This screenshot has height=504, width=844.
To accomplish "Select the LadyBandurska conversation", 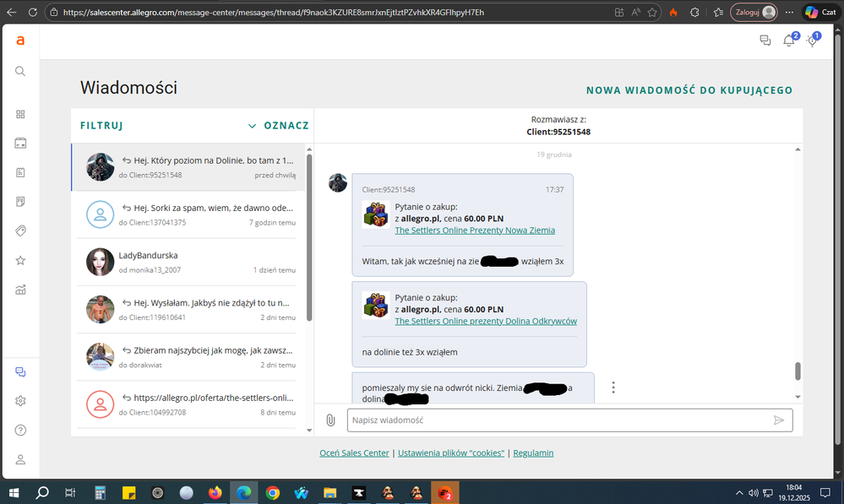I will pyautogui.click(x=190, y=262).
